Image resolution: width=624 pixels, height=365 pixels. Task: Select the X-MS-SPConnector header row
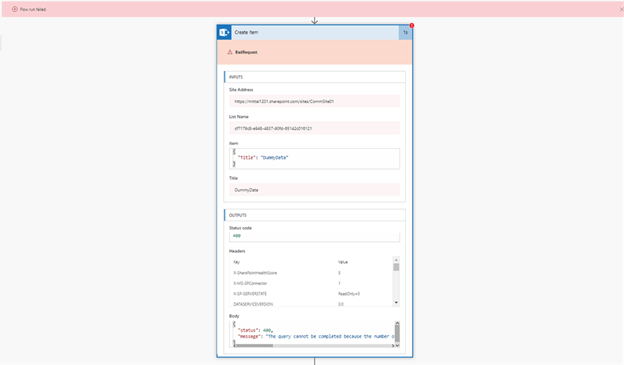click(311, 283)
